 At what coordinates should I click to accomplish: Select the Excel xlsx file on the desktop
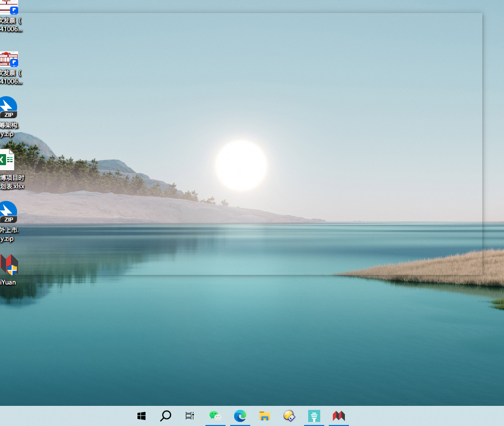11,169
